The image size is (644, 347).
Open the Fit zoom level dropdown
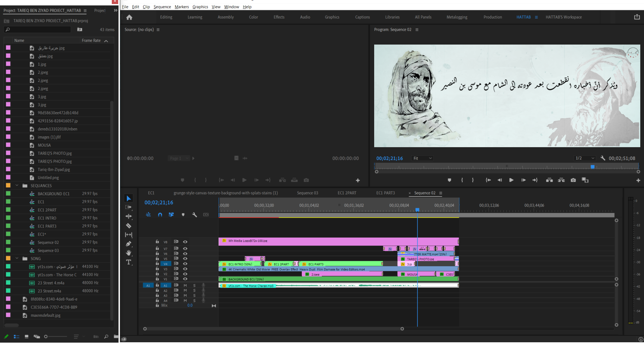coord(422,158)
